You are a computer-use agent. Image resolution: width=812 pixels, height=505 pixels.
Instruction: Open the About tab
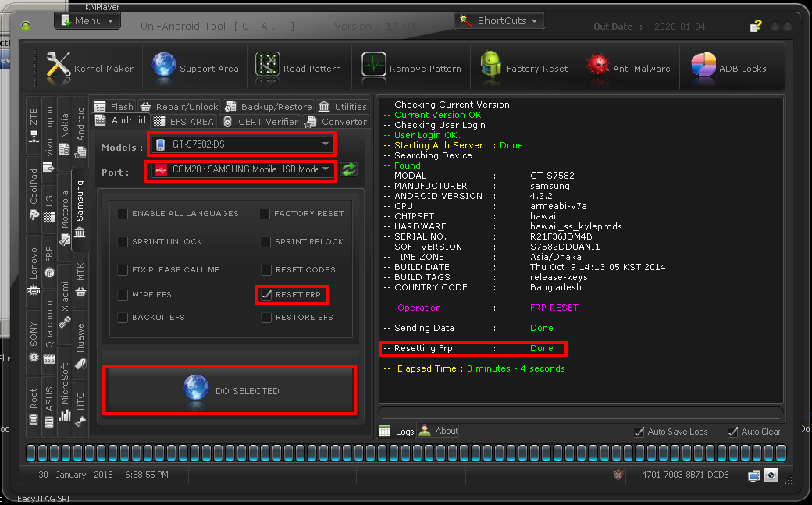tap(438, 431)
